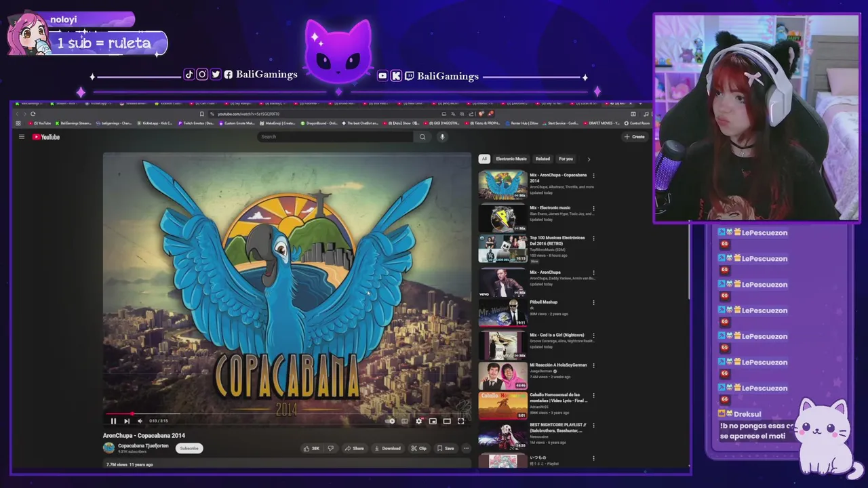Like the video with 38K likes
This screenshot has width=868, height=488.
[312, 448]
